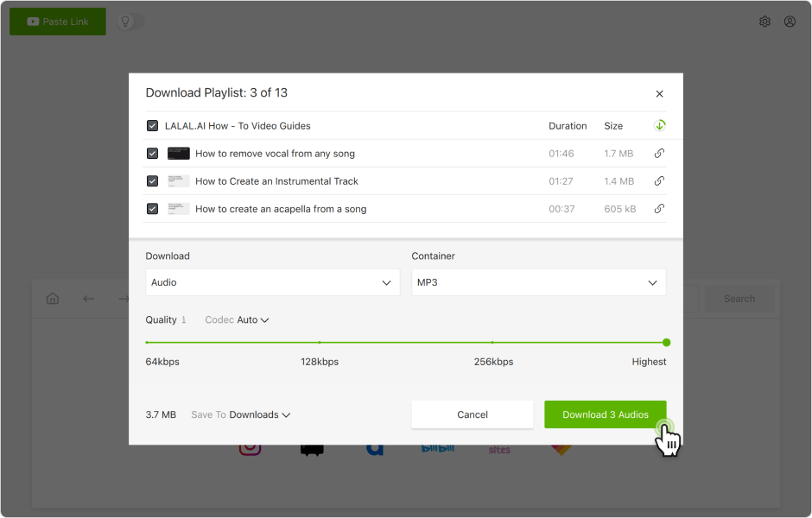Viewport: 812px width, 518px height.
Task: Click thumbnail of 'How to remove vocal from any song'
Action: coord(179,154)
